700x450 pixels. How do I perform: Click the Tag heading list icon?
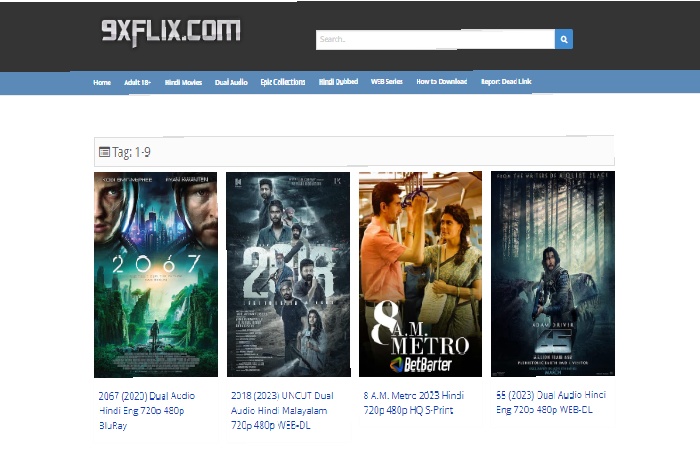104,152
